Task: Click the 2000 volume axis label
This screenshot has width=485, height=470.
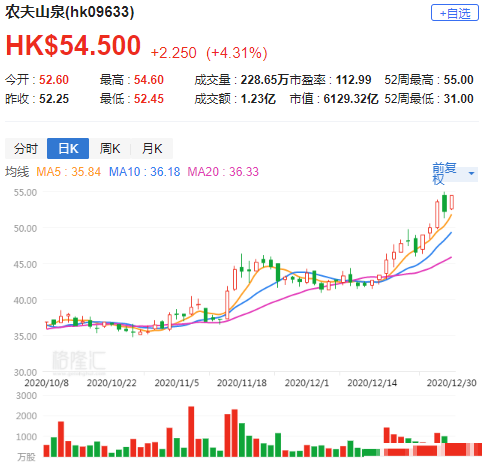Action: 26,416
